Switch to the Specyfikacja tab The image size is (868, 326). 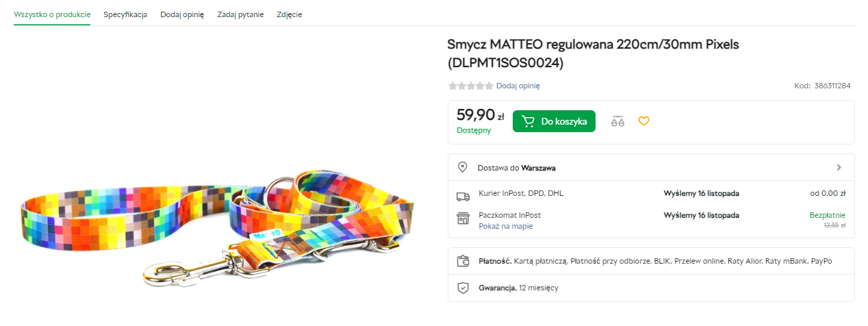125,14
